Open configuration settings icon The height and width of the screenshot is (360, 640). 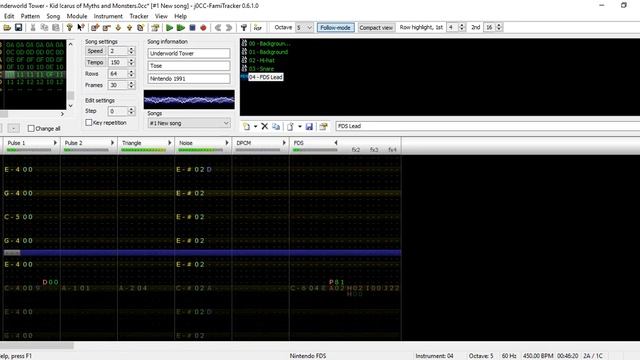[x=244, y=28]
